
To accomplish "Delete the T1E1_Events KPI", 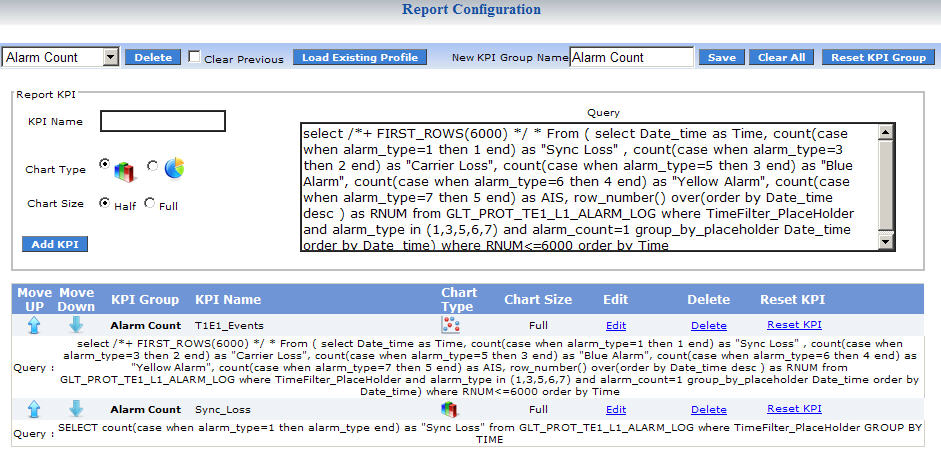I will 709,325.
